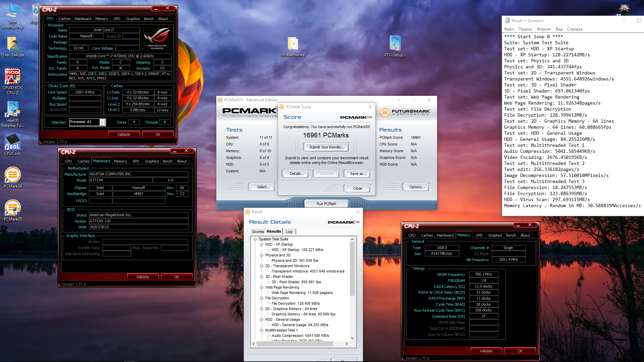Open the Справка menu in Notepad

575,29
